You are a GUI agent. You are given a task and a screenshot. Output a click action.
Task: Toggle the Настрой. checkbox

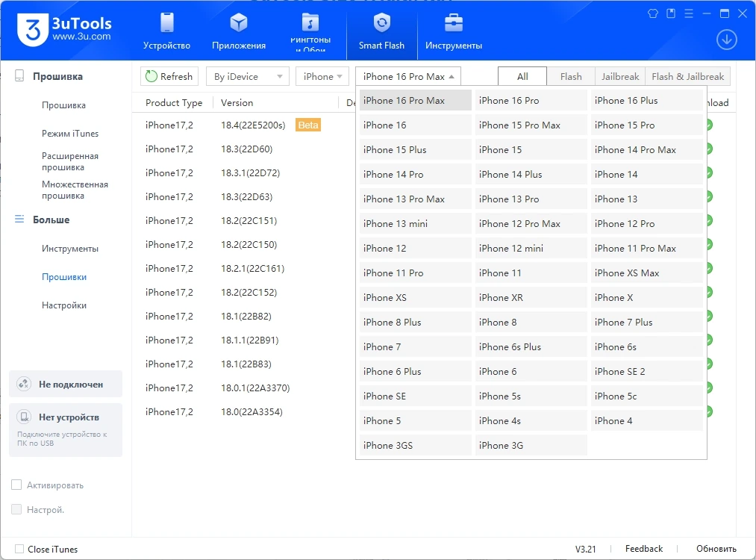16,509
